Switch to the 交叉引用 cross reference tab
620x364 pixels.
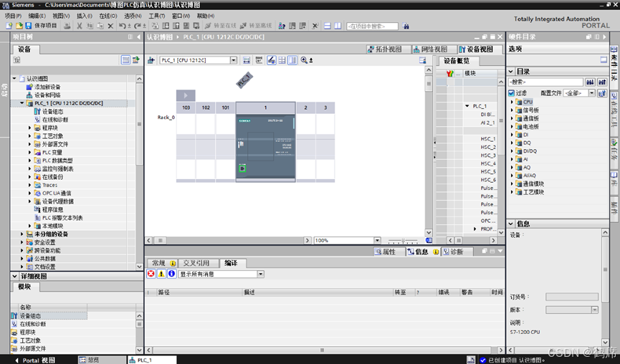click(199, 263)
